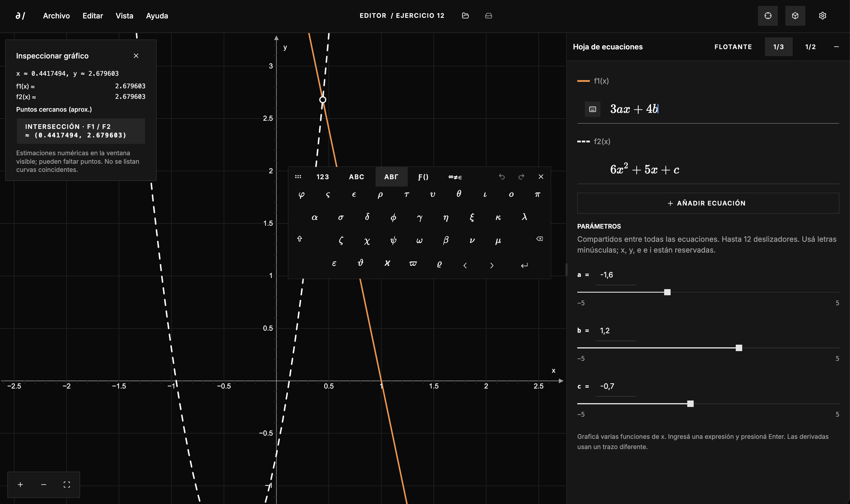Insert the pi π key
This screenshot has height=504, width=850.
[537, 195]
